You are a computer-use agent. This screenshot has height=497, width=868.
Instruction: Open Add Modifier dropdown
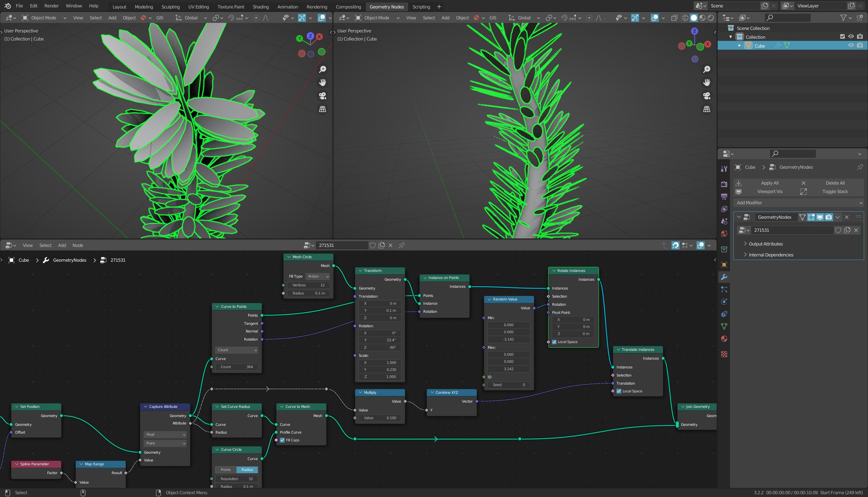coord(799,203)
